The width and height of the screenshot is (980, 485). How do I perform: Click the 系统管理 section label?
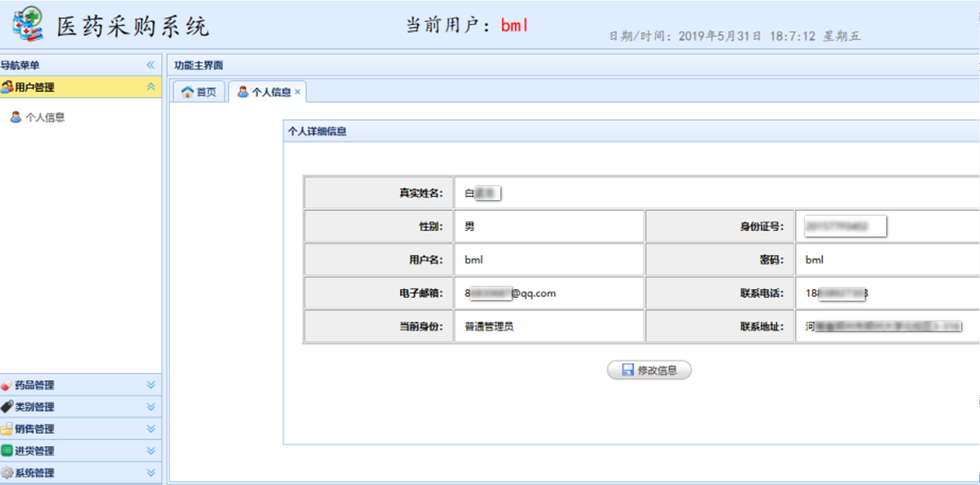[x=35, y=473]
